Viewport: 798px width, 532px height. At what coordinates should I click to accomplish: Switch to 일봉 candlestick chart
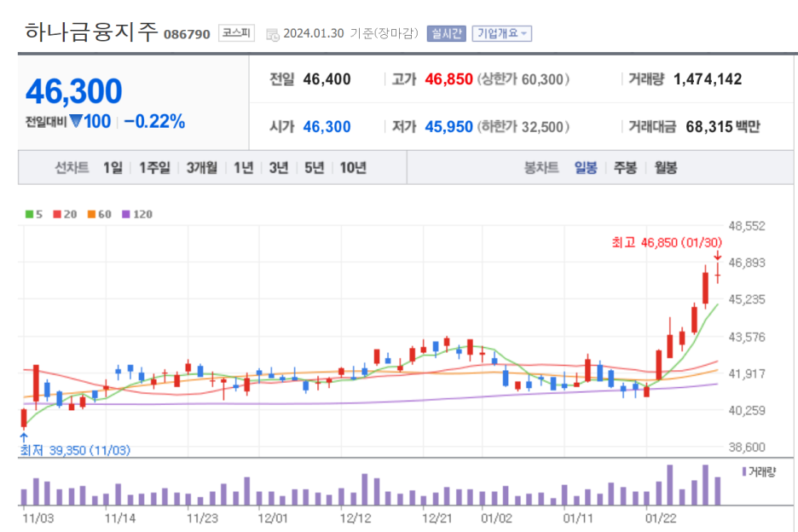tap(585, 167)
